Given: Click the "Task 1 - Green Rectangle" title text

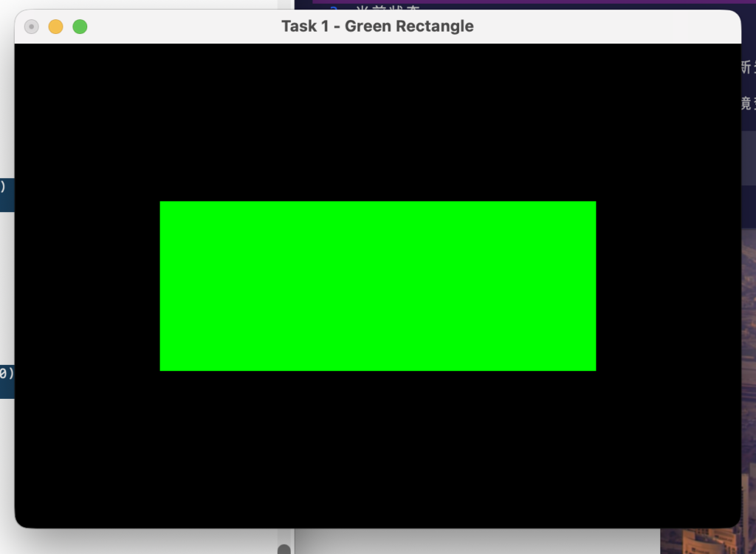Looking at the screenshot, I should [377, 27].
